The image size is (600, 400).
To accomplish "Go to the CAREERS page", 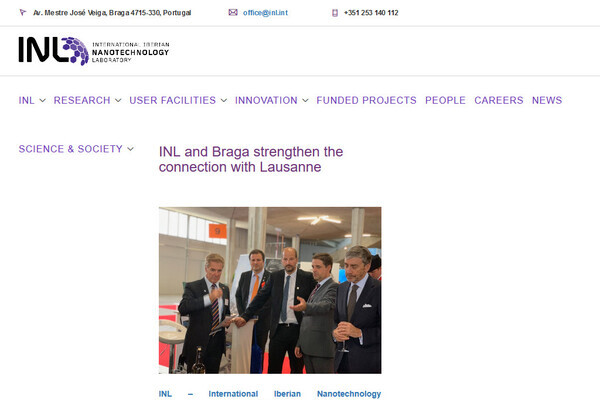I will [x=499, y=100].
